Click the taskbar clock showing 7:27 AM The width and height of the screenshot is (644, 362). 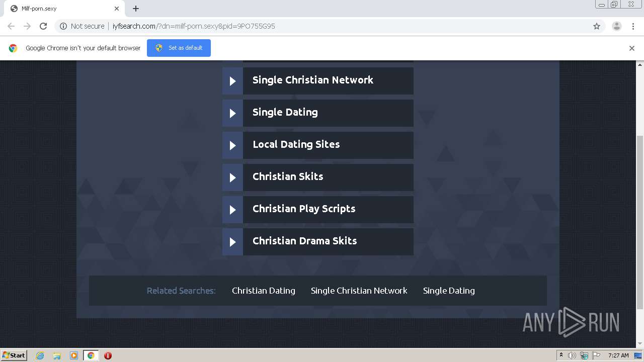[618, 355]
